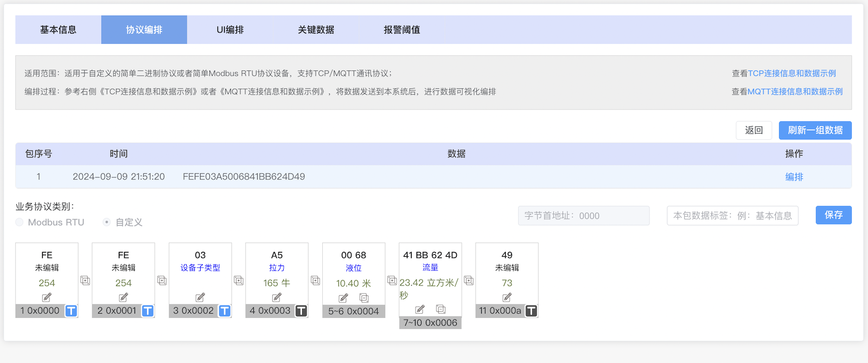868x363 pixels.
Task: Open the 基本信息 tab
Action: pos(58,30)
